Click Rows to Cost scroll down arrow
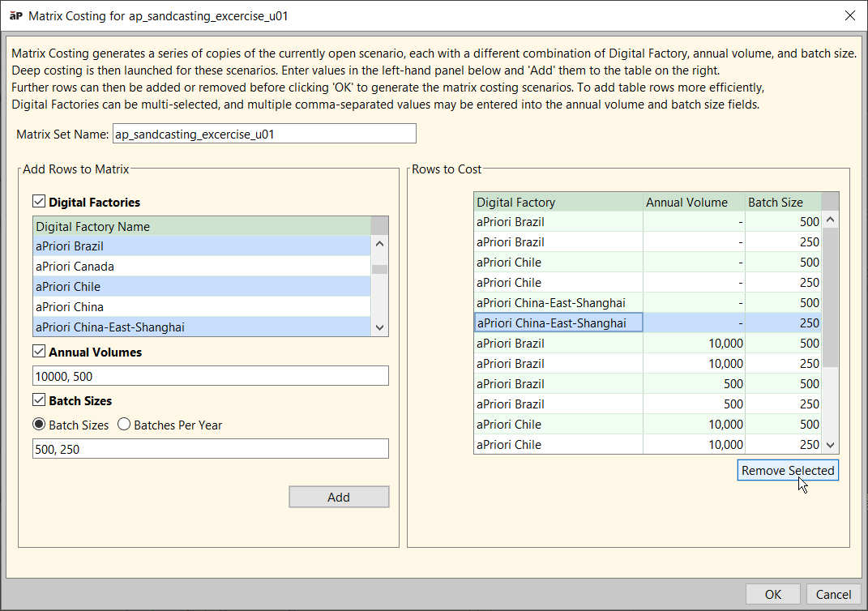 coord(830,445)
